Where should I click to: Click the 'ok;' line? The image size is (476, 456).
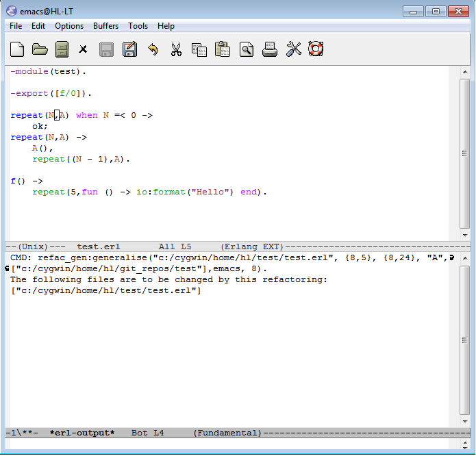pyautogui.click(x=40, y=126)
